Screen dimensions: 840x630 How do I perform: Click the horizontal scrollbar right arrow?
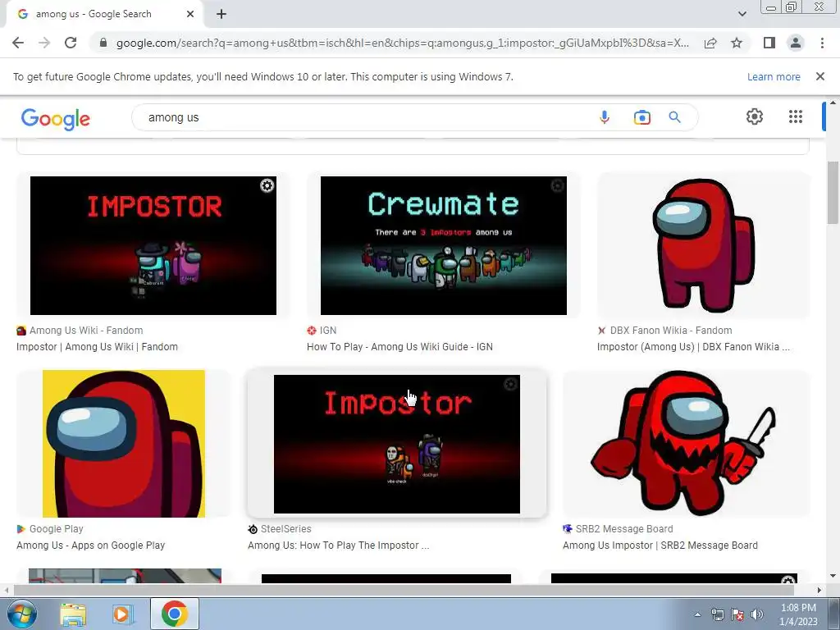819,590
